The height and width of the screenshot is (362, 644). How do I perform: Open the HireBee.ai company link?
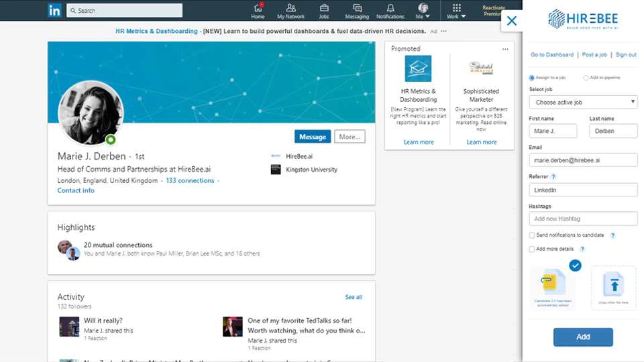pos(299,156)
